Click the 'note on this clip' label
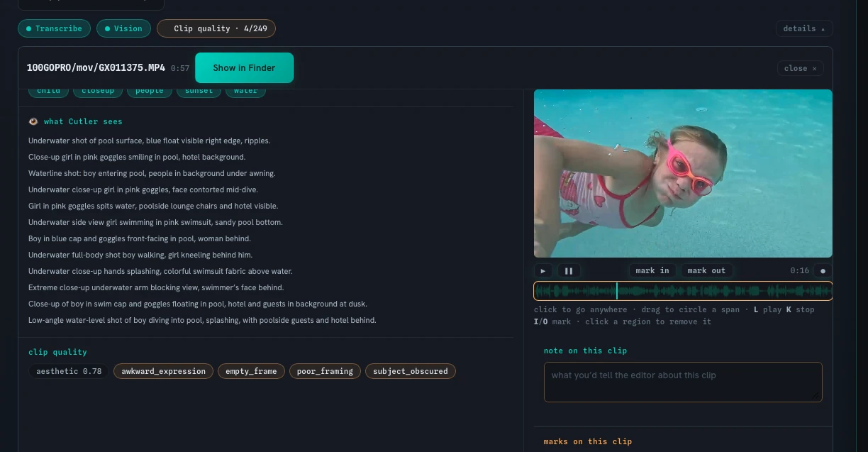 pyautogui.click(x=585, y=351)
